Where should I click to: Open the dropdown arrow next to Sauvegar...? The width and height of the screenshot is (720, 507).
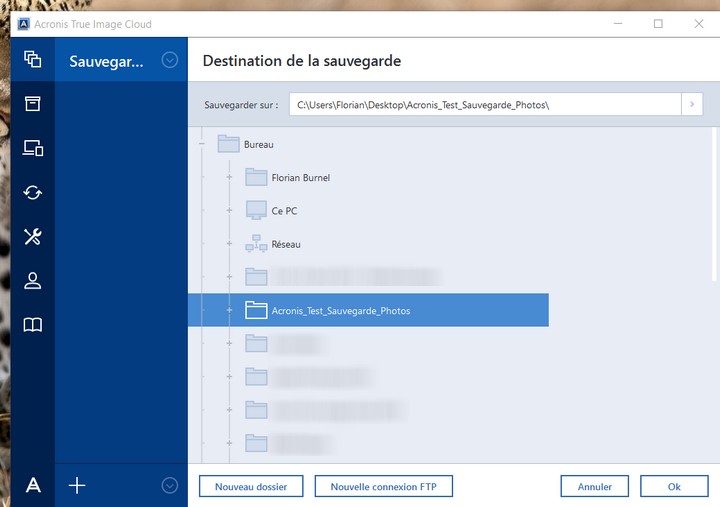(169, 60)
